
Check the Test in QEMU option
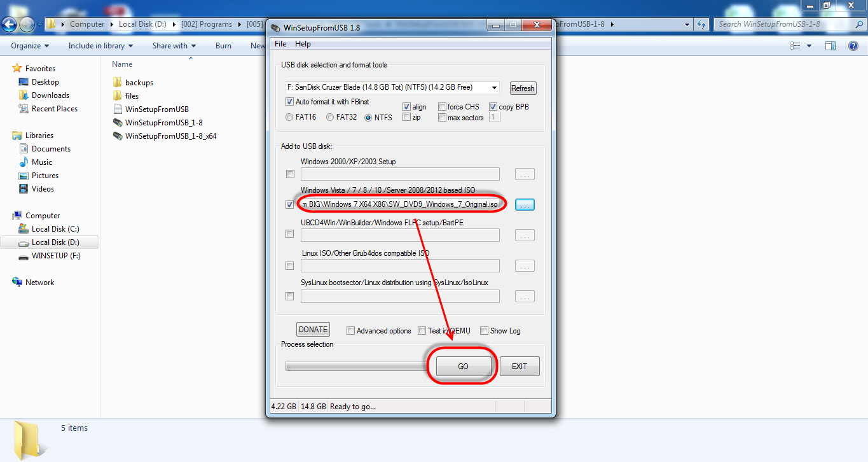(422, 330)
